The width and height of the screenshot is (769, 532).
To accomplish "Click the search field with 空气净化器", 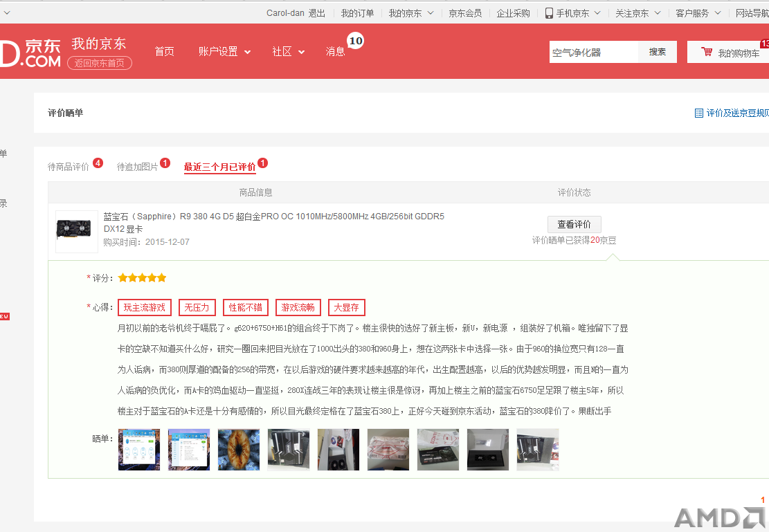I will [594, 52].
